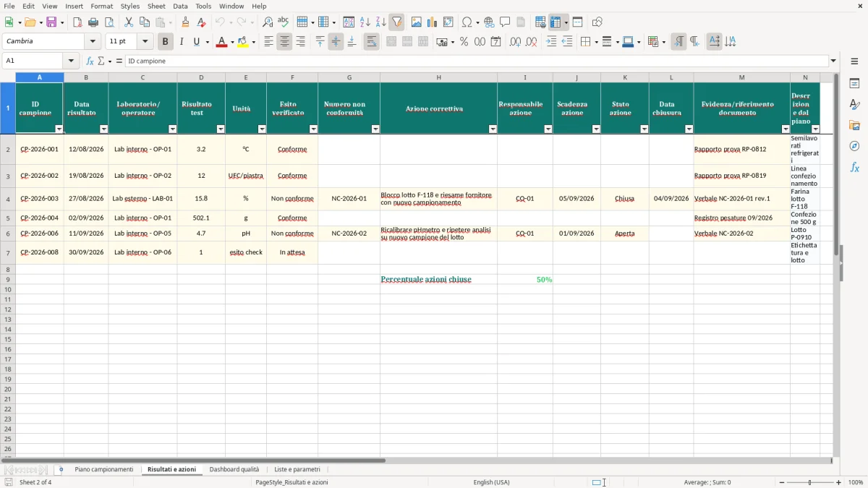This screenshot has height=488, width=868.
Task: Select column H header
Action: tap(438, 77)
